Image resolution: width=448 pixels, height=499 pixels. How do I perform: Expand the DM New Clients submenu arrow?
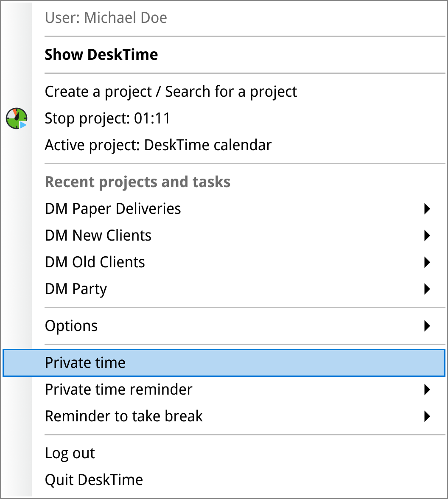point(427,235)
